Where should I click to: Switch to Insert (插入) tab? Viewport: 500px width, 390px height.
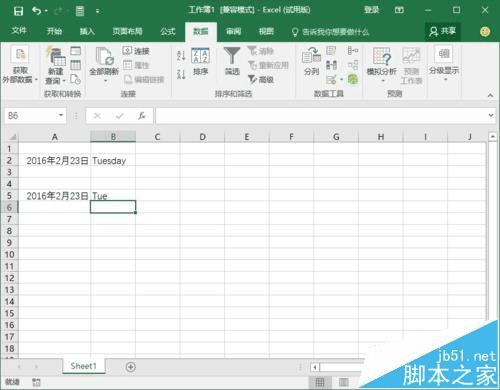coord(87,31)
